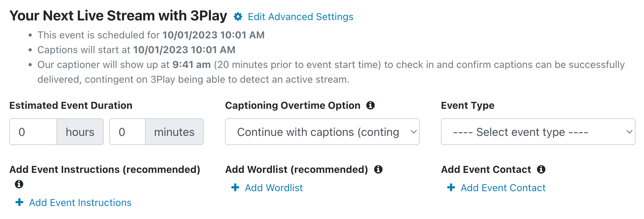Click the chevron on Continue with captions selector
This screenshot has height=219, width=644.
click(x=413, y=132)
